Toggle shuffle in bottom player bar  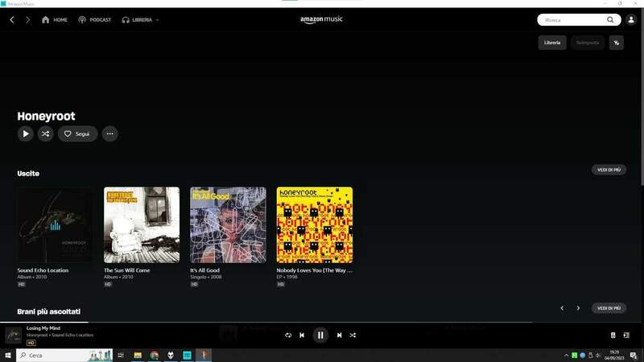coord(353,335)
